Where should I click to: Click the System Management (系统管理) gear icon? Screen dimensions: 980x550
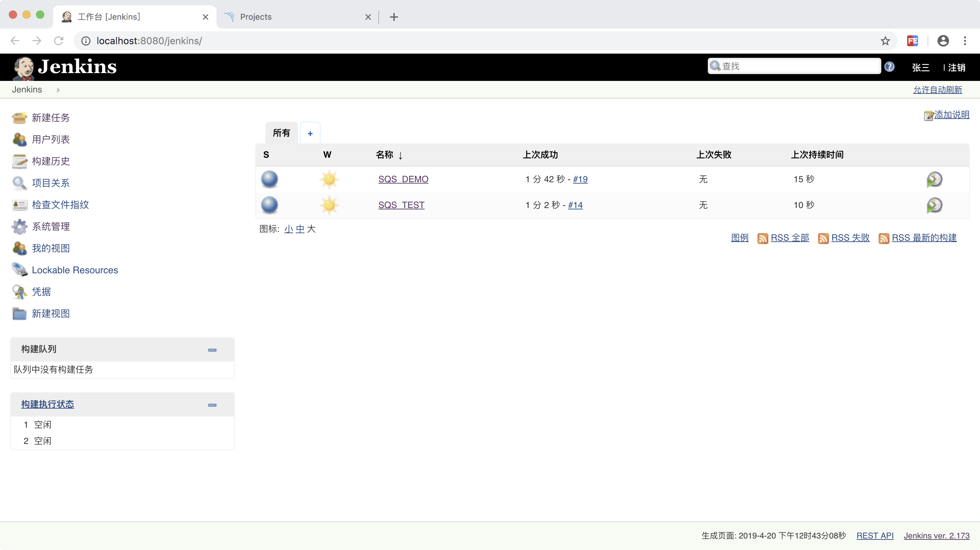click(x=19, y=226)
